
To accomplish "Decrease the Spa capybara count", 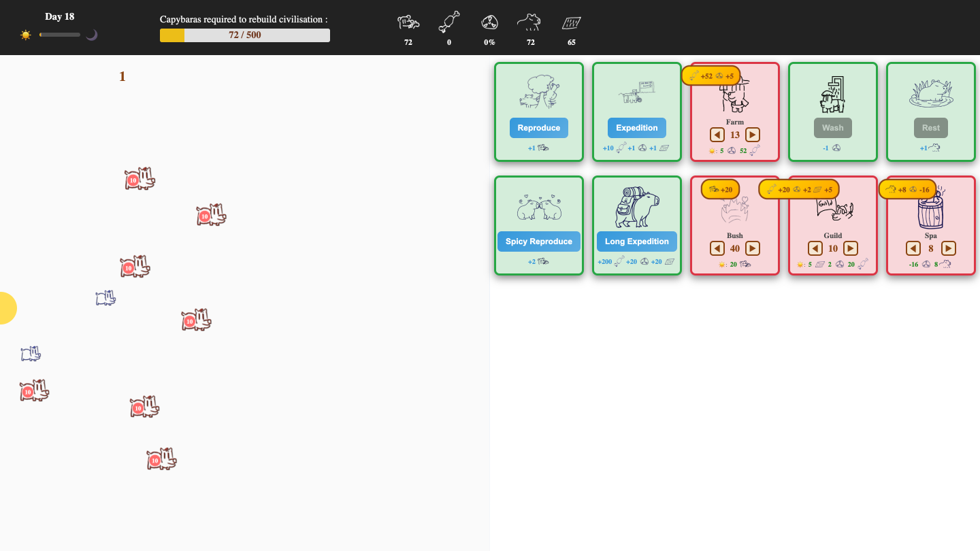I will pos(913,248).
